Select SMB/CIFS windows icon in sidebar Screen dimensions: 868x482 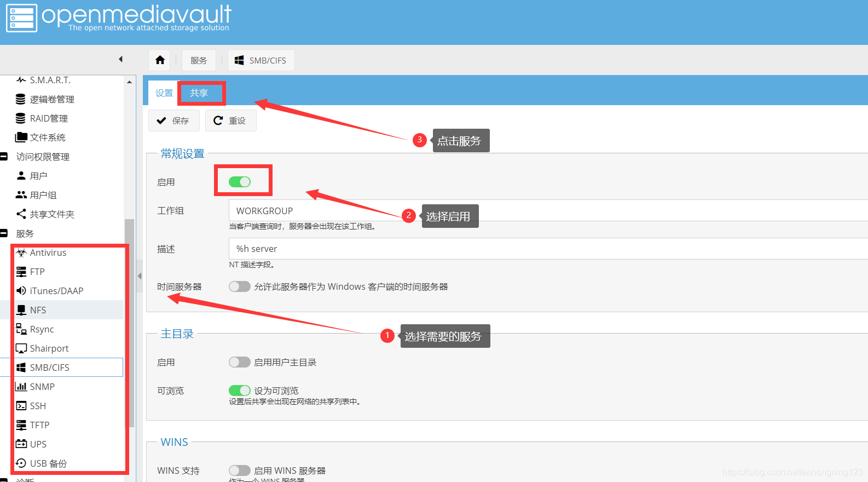(x=21, y=367)
